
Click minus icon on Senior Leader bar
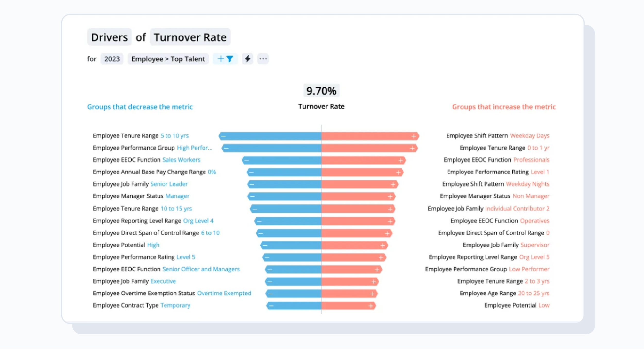coord(252,184)
